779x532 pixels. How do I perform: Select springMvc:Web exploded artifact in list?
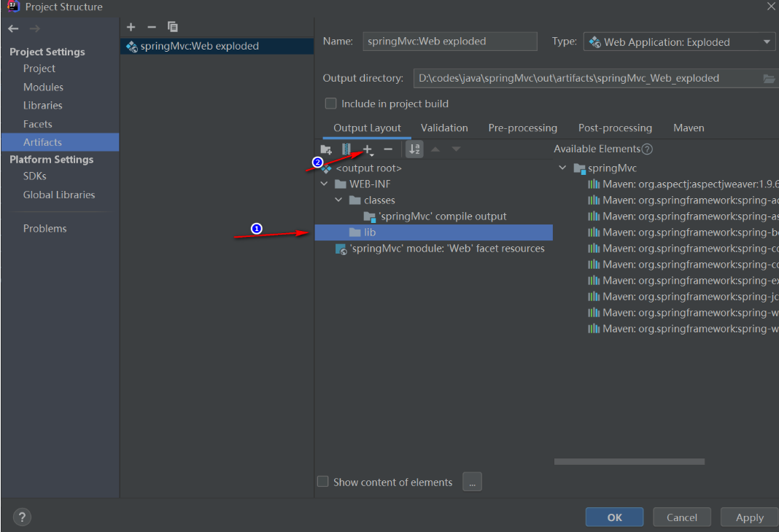coord(217,46)
